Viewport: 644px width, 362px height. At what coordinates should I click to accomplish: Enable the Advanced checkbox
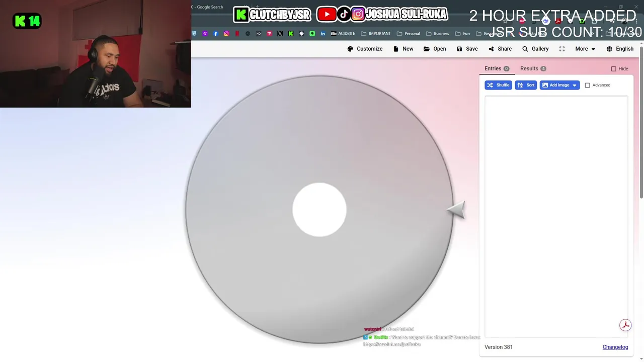pyautogui.click(x=587, y=85)
